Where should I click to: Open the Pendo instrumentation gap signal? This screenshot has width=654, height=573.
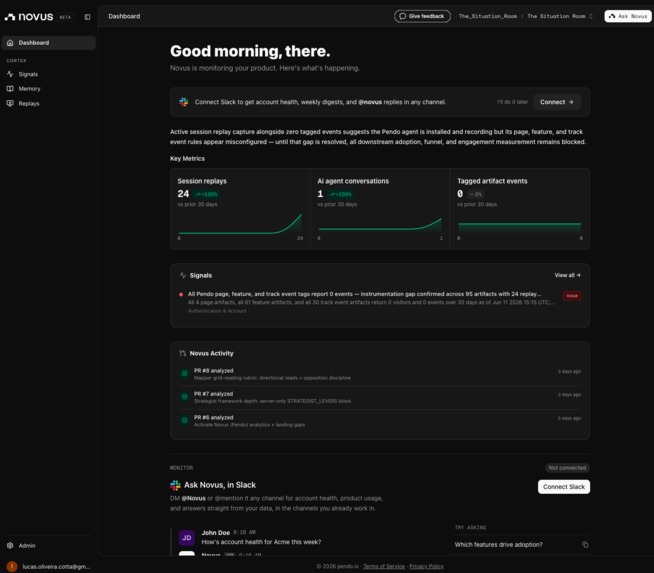(x=380, y=302)
